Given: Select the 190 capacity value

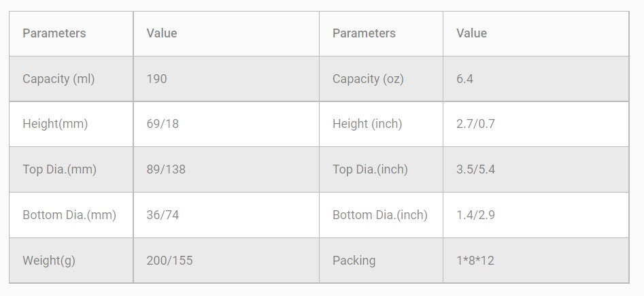Looking at the screenshot, I should [156, 79].
